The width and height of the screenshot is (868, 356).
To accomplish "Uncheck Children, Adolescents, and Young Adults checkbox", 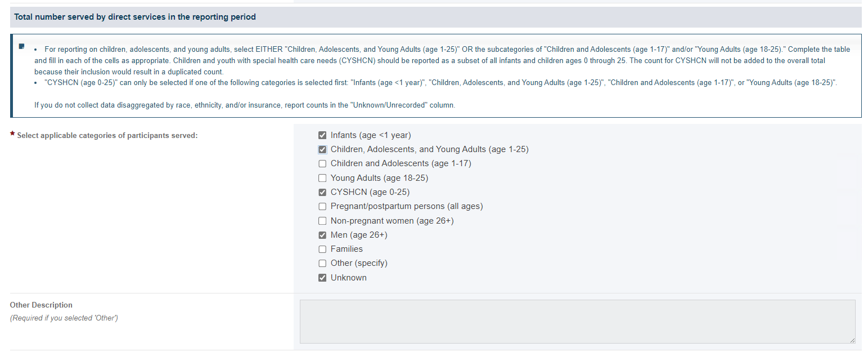I will tap(322, 150).
